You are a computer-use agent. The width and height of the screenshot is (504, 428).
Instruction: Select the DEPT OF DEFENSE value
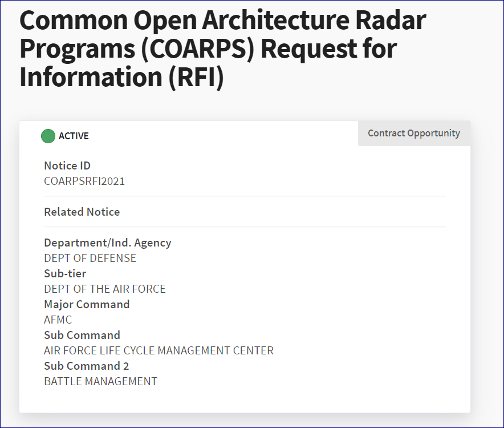coord(90,258)
